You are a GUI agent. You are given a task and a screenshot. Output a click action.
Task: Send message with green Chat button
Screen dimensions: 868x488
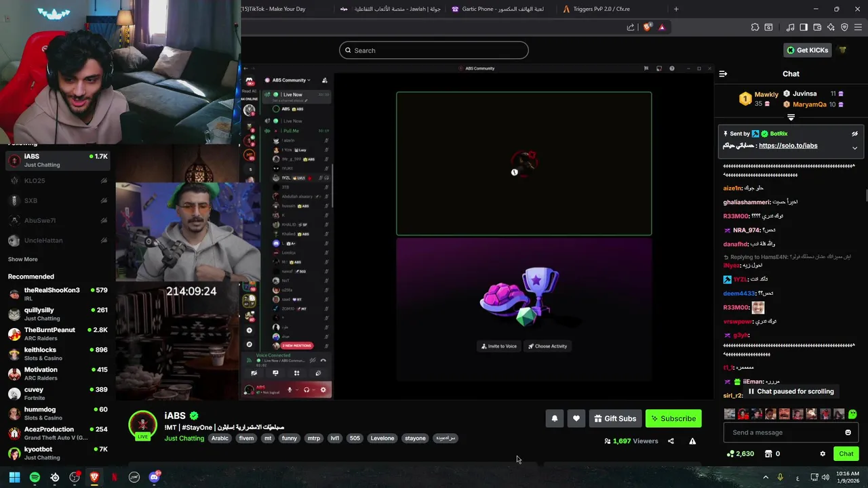click(x=846, y=454)
